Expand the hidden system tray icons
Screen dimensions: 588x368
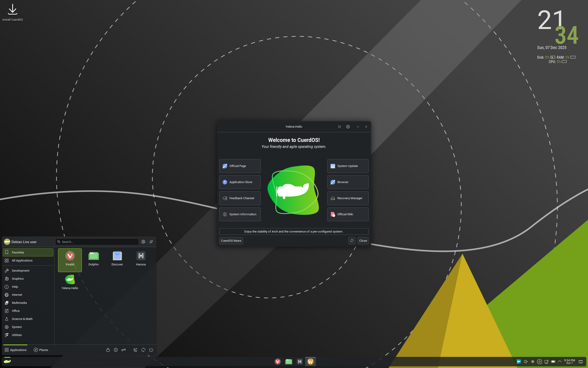click(x=560, y=361)
